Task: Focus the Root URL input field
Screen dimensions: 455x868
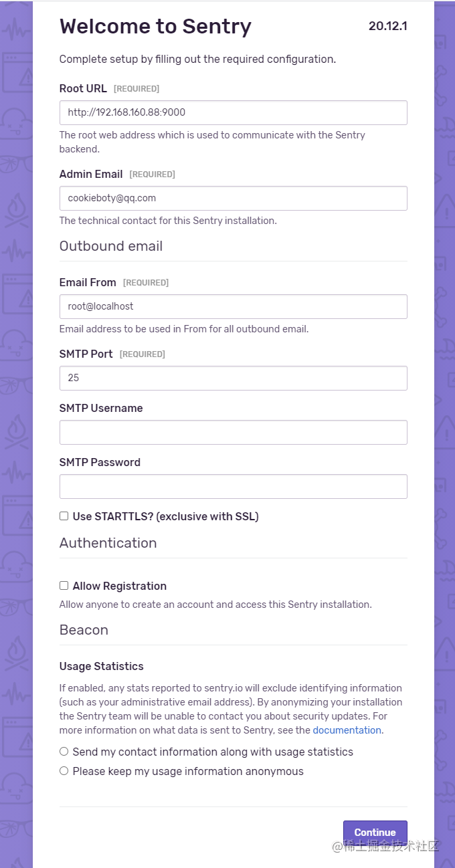Action: 233,112
